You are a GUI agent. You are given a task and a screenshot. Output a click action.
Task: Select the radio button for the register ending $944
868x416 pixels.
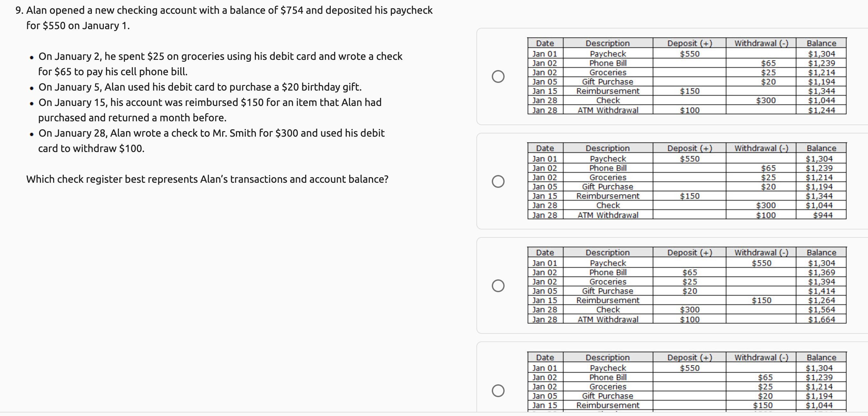498,181
